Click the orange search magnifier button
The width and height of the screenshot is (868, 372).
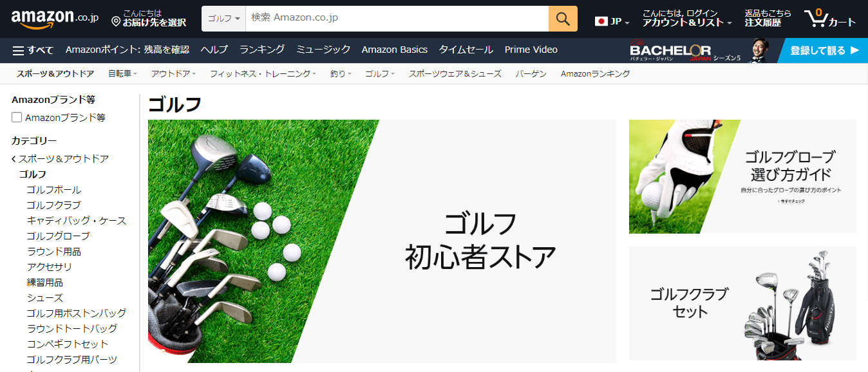[563, 19]
